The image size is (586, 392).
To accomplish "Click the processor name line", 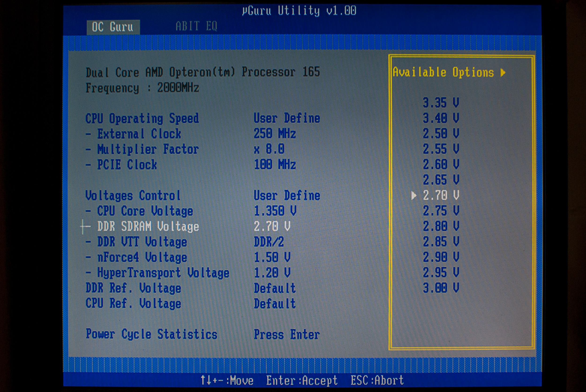I will 203,72.
